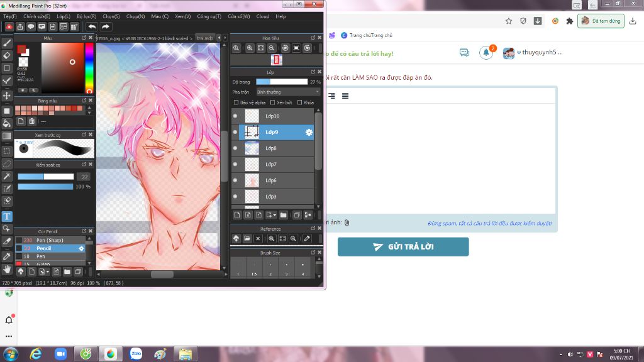Image resolution: width=644 pixels, height=362 pixels.
Task: Open Công cụ(T) menu
Action: (x=209, y=16)
